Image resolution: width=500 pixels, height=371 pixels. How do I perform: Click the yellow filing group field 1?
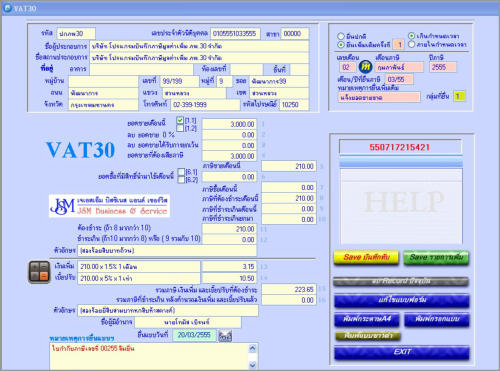point(459,96)
